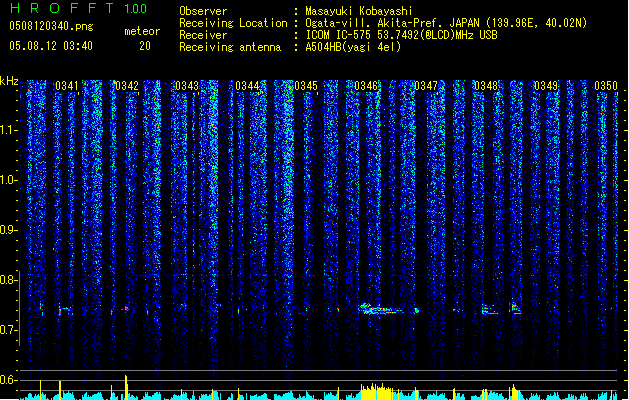Click the HROFFT 1.0.0 title text
Image resolution: width=629 pixels, height=400 pixels.
[x=78, y=8]
